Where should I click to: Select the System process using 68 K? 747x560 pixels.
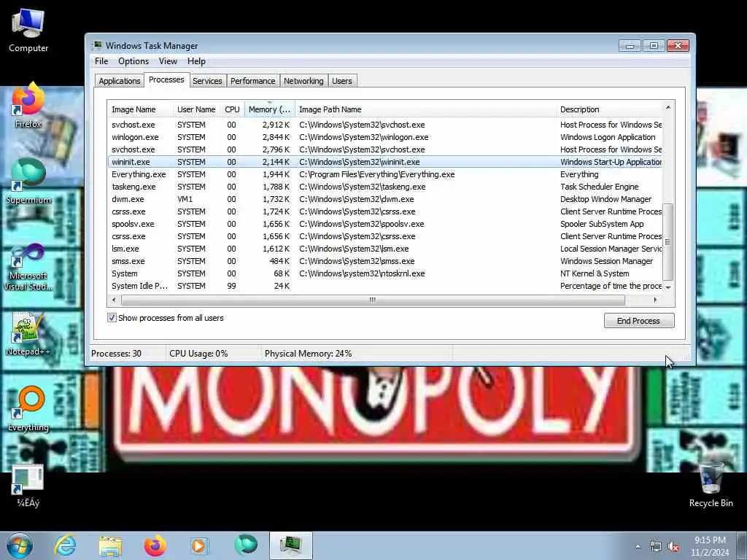coord(385,273)
